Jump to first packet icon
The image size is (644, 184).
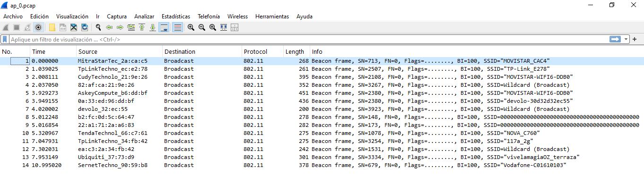[142, 27]
